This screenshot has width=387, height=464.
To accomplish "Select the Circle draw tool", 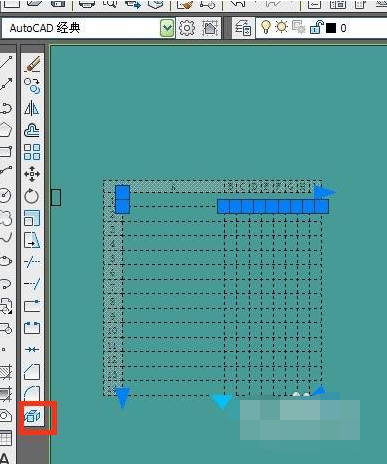I will click(6, 195).
